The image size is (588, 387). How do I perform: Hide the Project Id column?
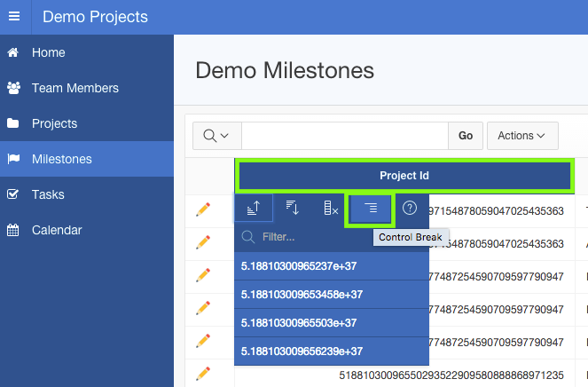331,208
